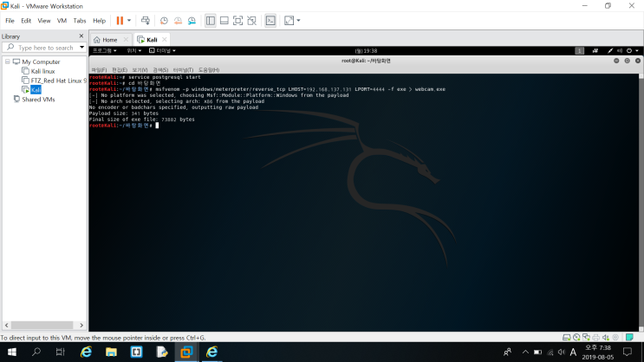Open the View menu in VMware
The height and width of the screenshot is (362, 644).
click(x=44, y=21)
